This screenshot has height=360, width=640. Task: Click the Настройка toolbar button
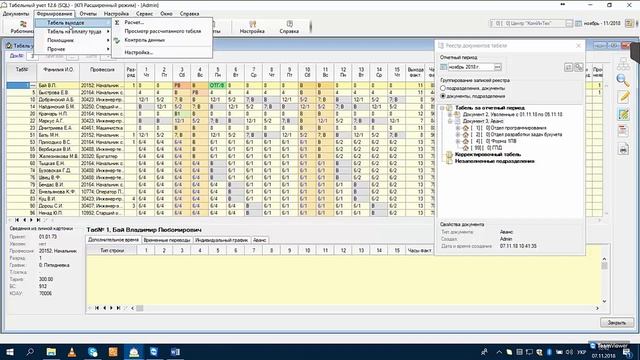[252, 27]
